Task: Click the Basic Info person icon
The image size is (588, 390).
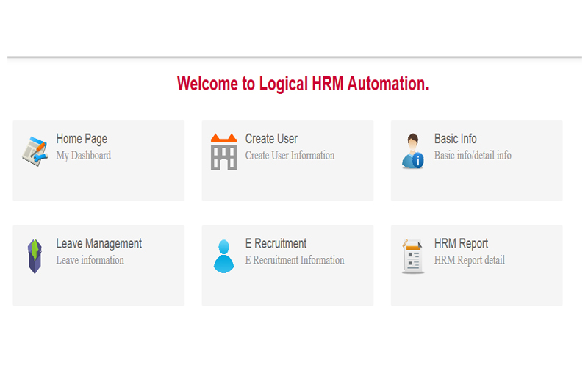Action: pos(412,151)
